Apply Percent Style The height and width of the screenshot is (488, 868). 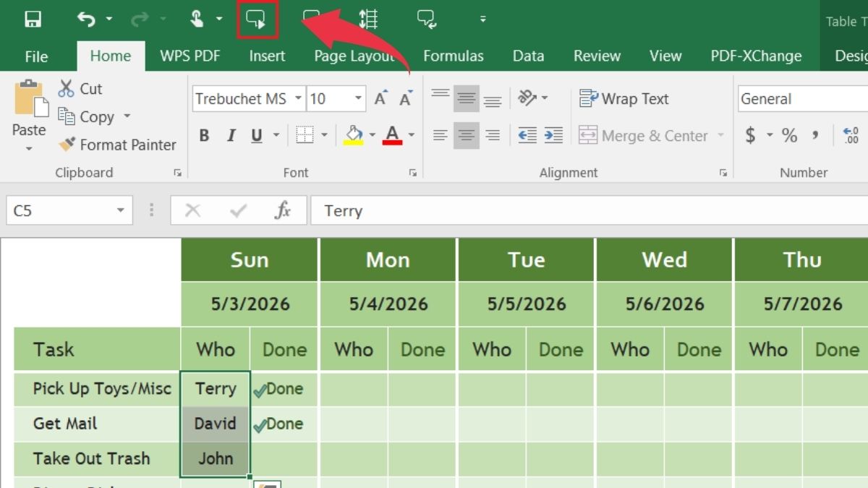(x=789, y=135)
